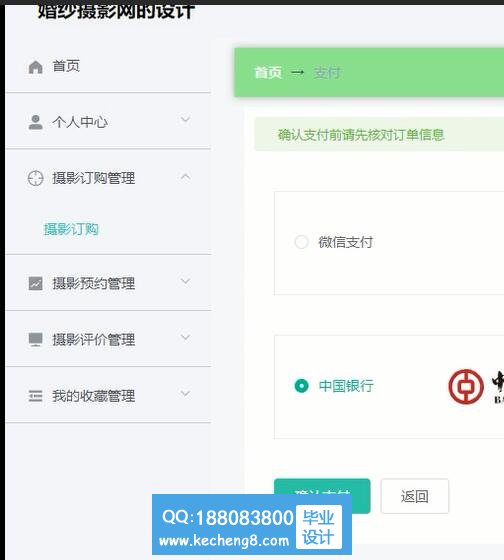This screenshot has height=560, width=504.
Task: Click the breadcrumb arrow icon
Action: 298,72
